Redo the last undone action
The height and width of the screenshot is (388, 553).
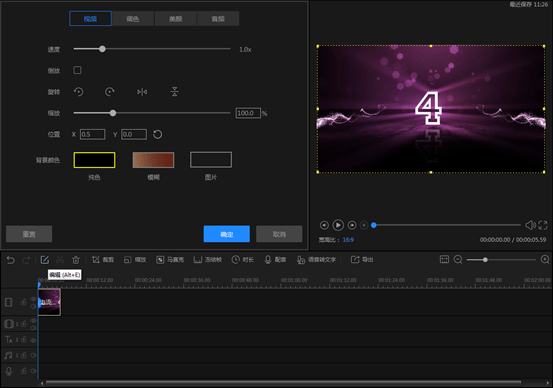(x=26, y=260)
